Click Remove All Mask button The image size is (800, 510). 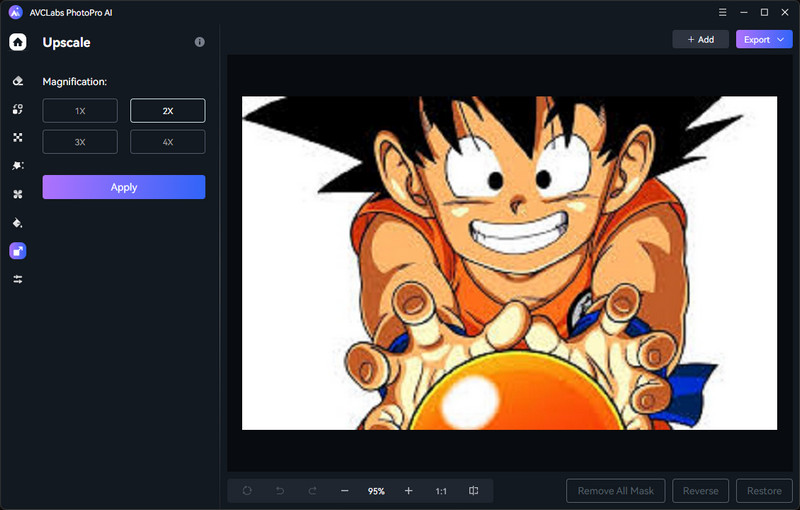(x=616, y=491)
